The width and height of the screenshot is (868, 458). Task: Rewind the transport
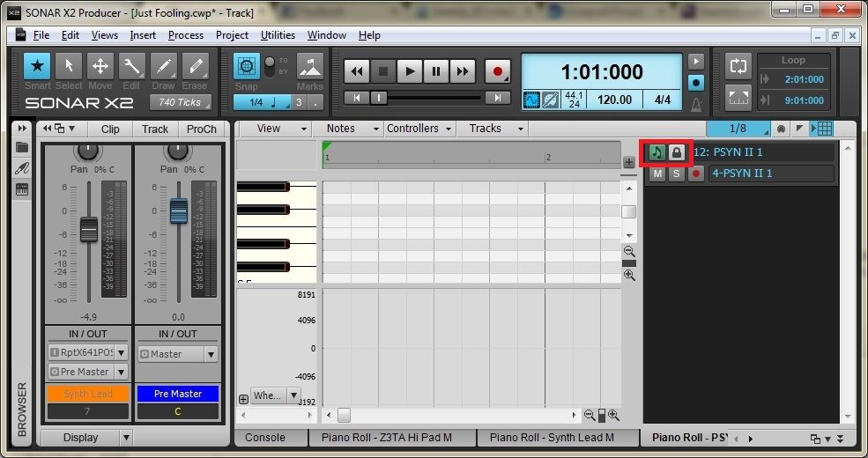click(357, 71)
